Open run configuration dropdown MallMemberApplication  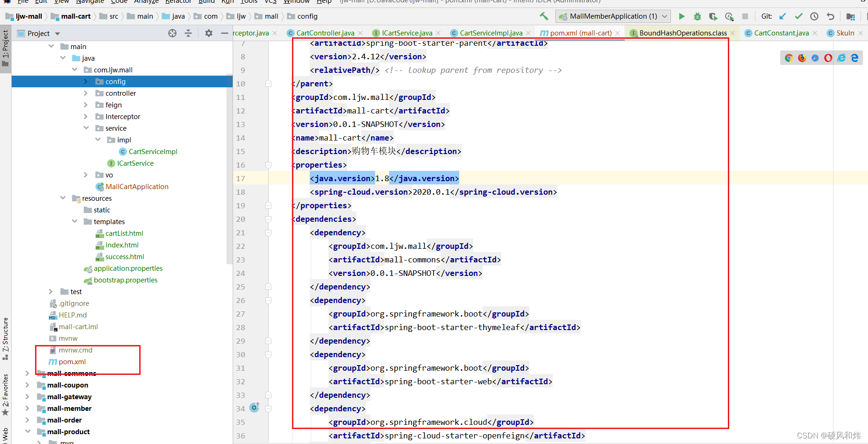coord(613,16)
